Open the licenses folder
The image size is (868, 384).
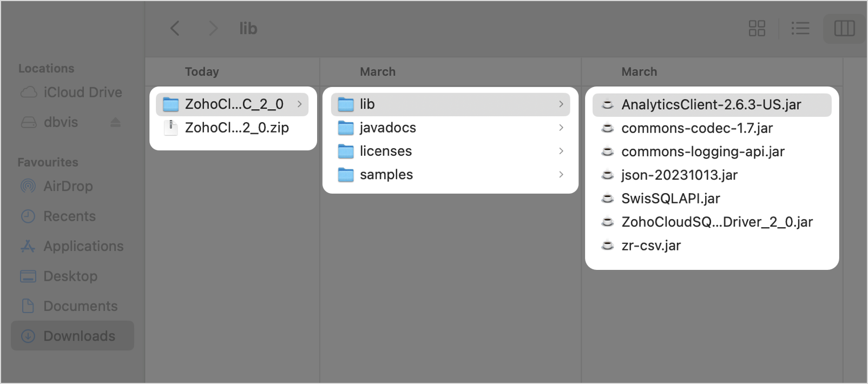(x=385, y=151)
